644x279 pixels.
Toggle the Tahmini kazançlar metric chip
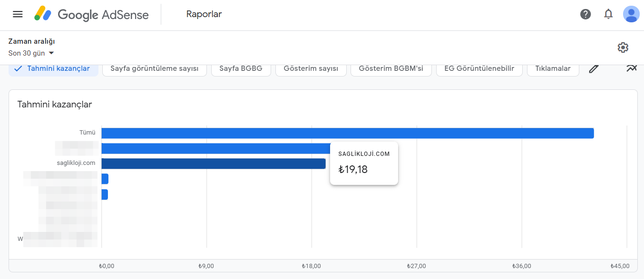[x=53, y=68]
